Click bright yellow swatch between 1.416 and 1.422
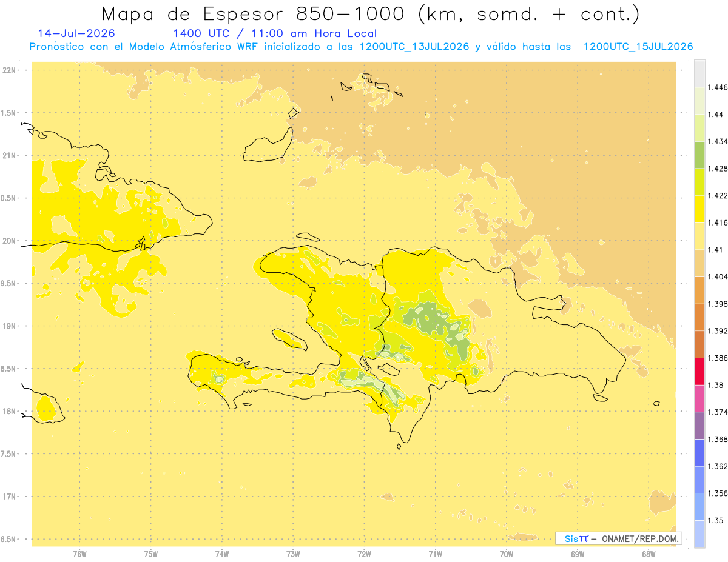This screenshot has height=562, width=728. [x=699, y=209]
